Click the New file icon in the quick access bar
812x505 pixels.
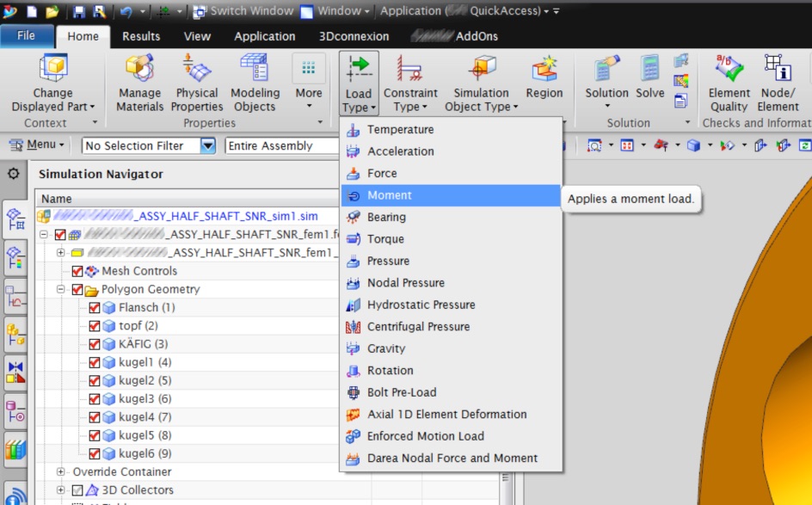pos(32,11)
